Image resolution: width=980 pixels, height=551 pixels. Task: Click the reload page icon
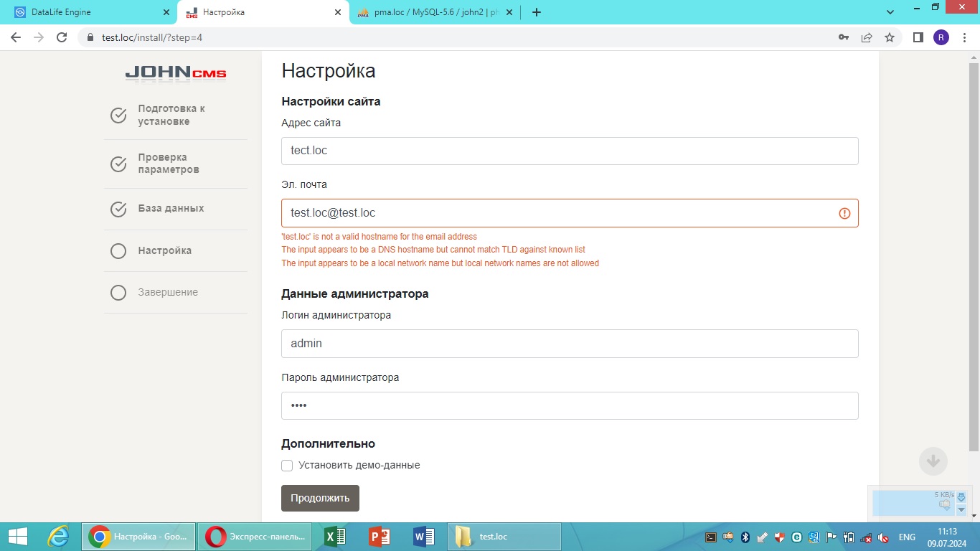click(x=62, y=37)
